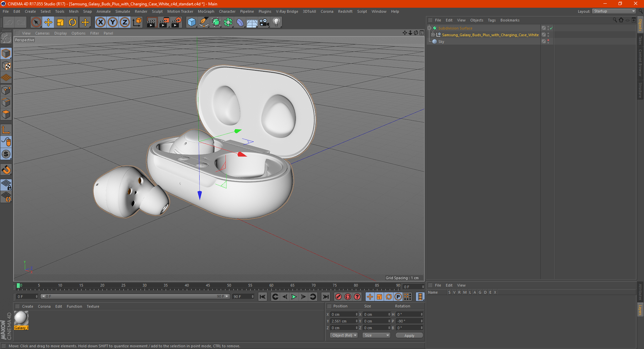Screen dimensions: 644x349
Task: Click the Render View clapperboard icon
Action: point(152,22)
